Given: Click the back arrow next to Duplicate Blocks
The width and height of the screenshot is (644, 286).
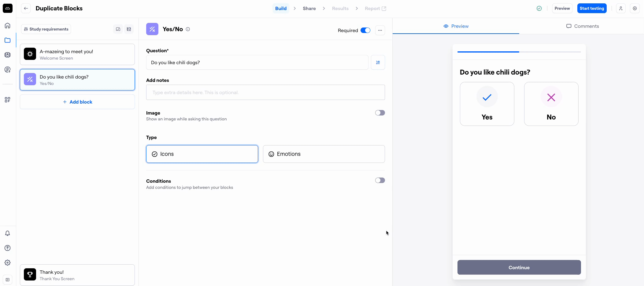Looking at the screenshot, I should pyautogui.click(x=26, y=9).
